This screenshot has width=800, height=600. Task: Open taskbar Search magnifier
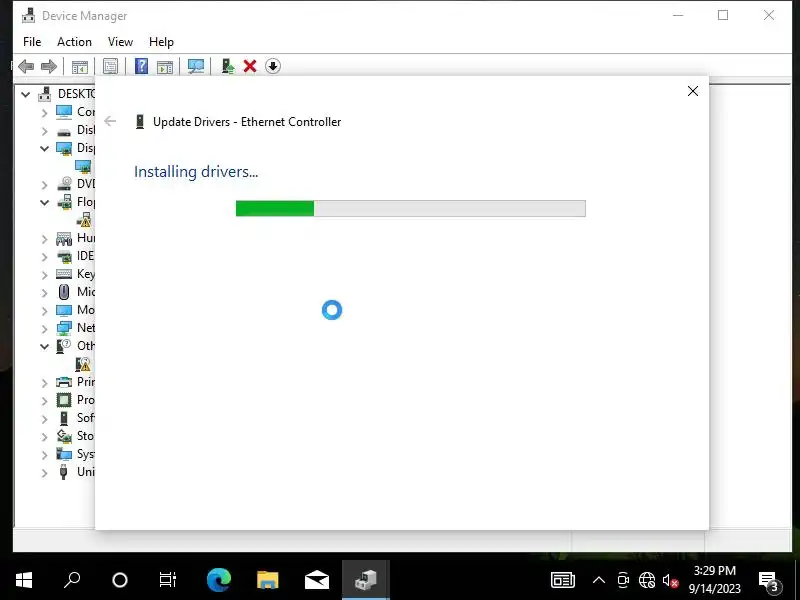point(72,580)
